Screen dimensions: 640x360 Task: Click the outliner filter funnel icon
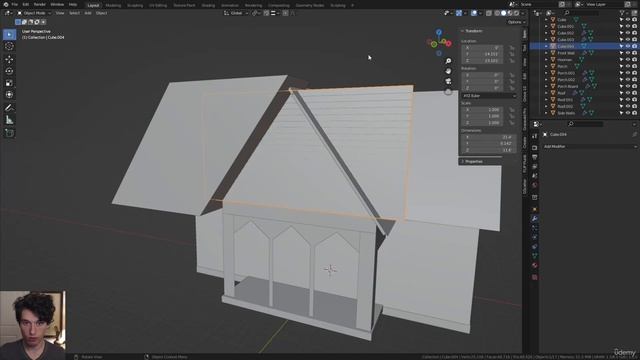click(x=622, y=13)
